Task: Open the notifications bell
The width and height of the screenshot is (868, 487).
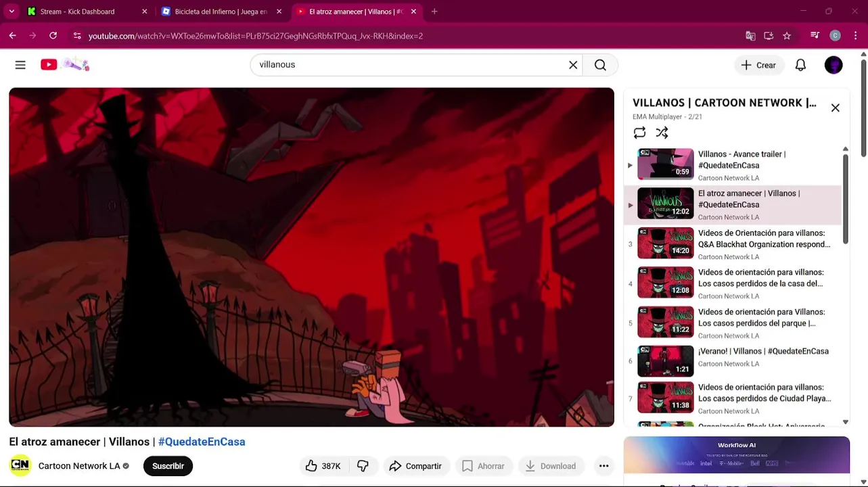Action: pos(800,65)
